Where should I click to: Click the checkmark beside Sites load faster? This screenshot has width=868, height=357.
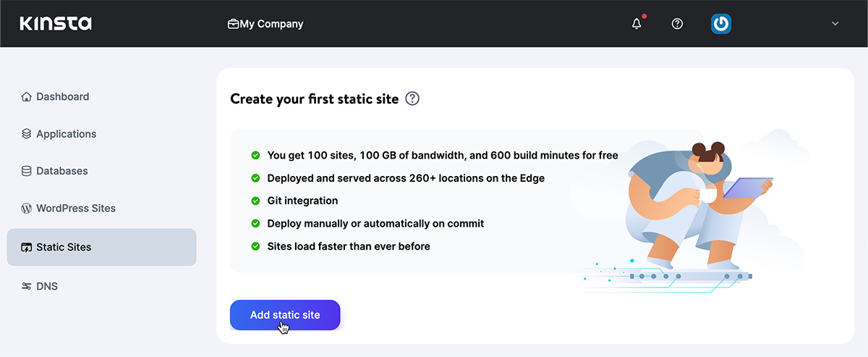[x=255, y=246]
